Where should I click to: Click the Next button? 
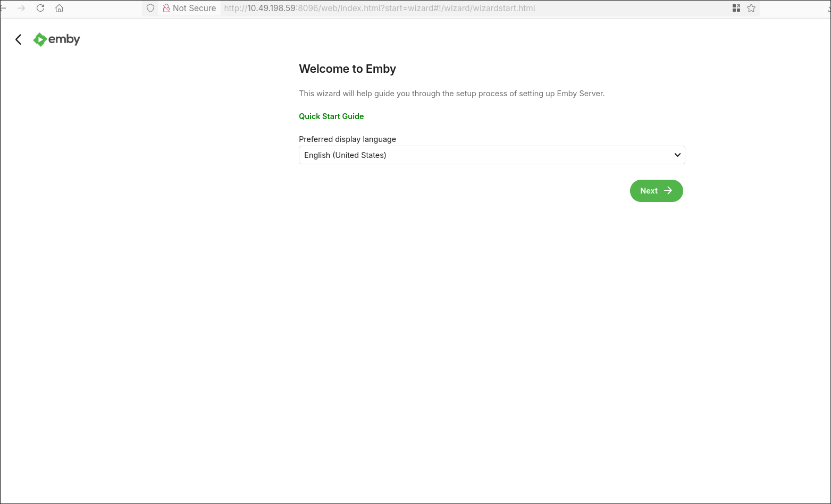point(657,191)
